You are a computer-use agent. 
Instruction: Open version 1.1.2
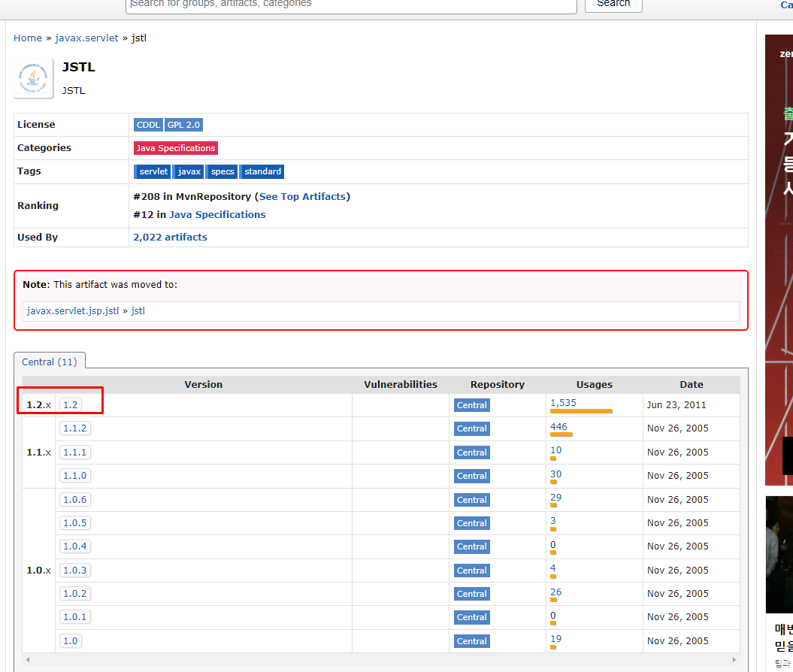(x=75, y=428)
